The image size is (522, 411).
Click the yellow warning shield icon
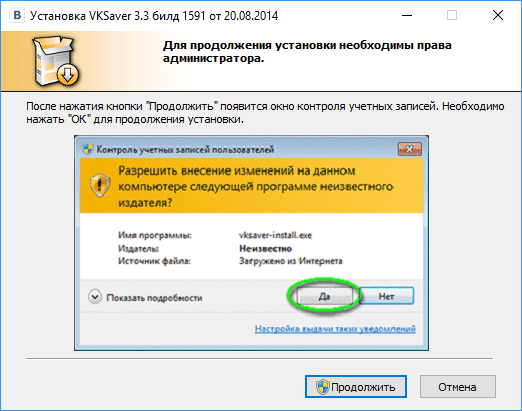click(x=99, y=184)
